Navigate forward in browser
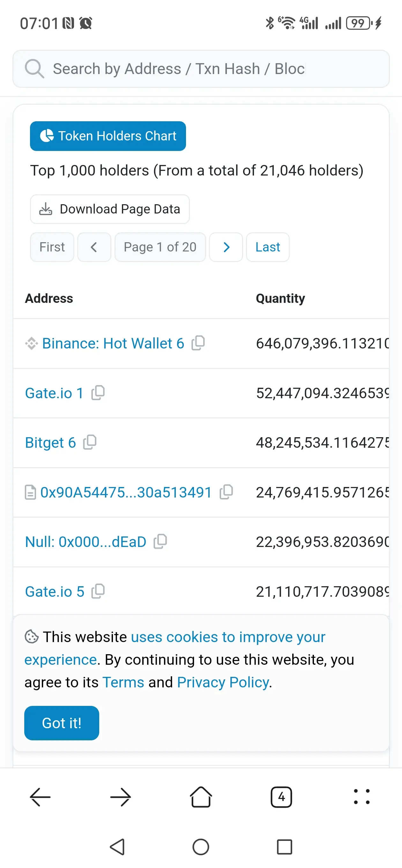This screenshot has height=868, width=402. point(120,797)
